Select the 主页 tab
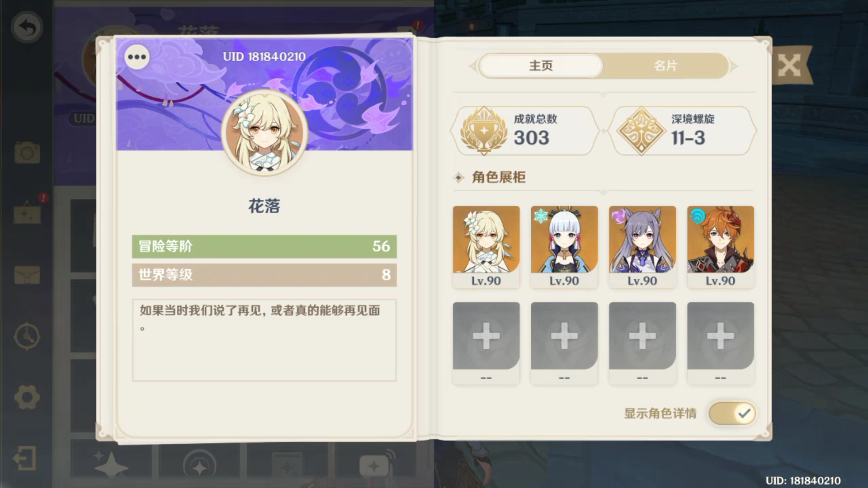 point(541,66)
